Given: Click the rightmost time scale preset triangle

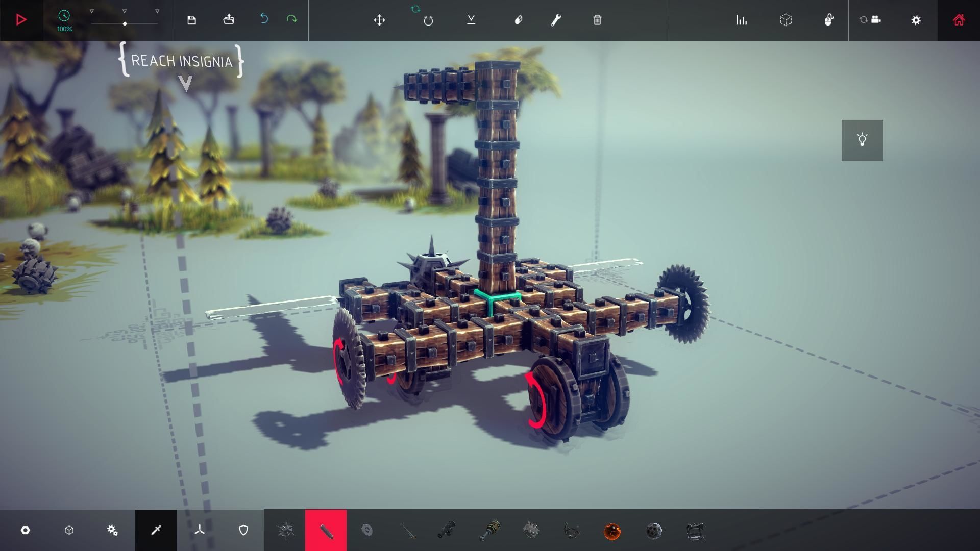Looking at the screenshot, I should [157, 11].
